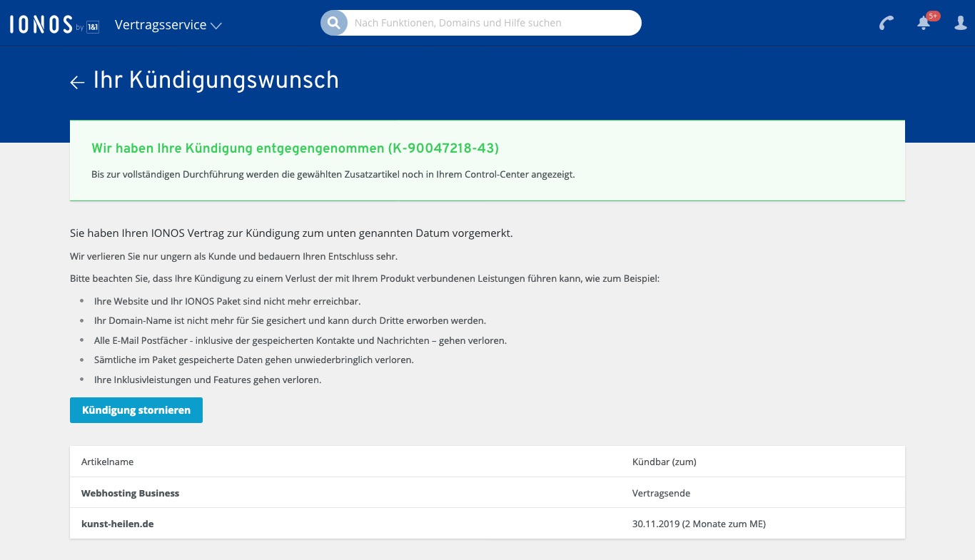This screenshot has height=560, width=975.
Task: Open the user account profile icon
Action: [961, 23]
